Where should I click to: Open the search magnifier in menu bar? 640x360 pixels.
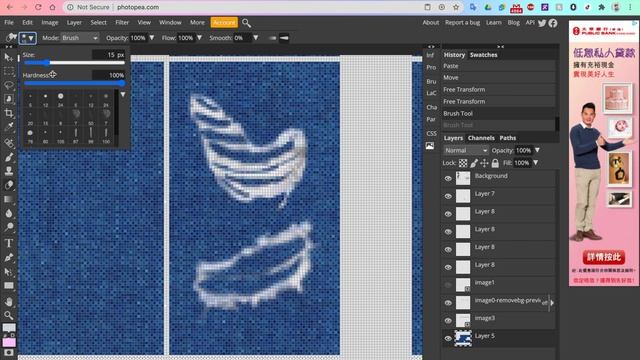coord(246,23)
